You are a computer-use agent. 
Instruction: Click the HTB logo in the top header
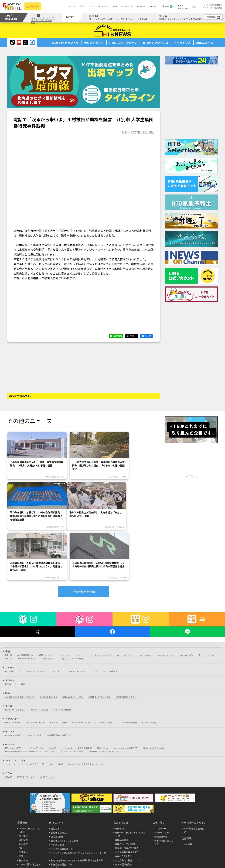12,6
